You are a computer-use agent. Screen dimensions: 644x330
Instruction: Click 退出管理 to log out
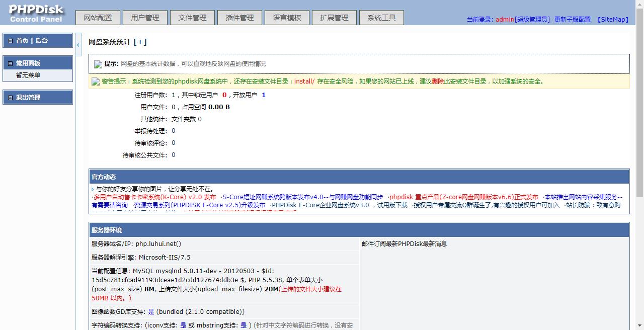coord(28,98)
